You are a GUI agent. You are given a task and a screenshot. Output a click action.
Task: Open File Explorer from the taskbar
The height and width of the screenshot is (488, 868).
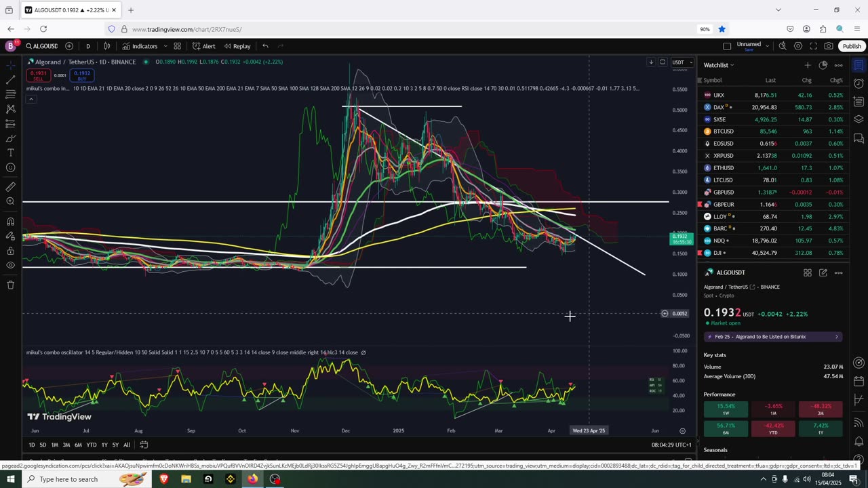[186, 479]
